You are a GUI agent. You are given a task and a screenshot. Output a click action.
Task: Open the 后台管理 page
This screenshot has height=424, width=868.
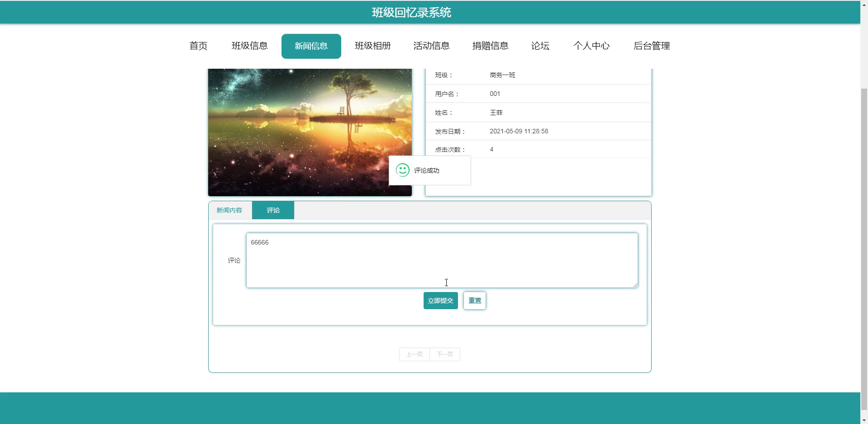click(652, 46)
